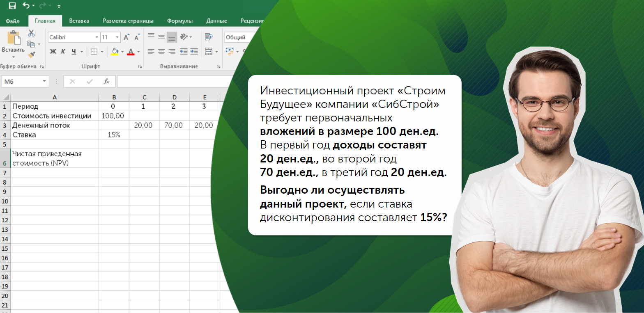Open the Данные tab
This screenshot has width=644, height=313.
tap(216, 21)
